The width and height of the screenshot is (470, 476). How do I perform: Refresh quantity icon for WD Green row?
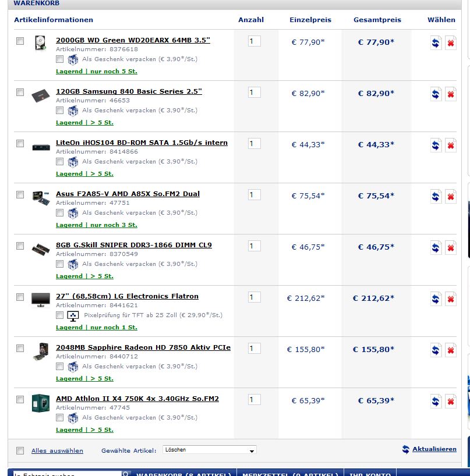coord(436,43)
